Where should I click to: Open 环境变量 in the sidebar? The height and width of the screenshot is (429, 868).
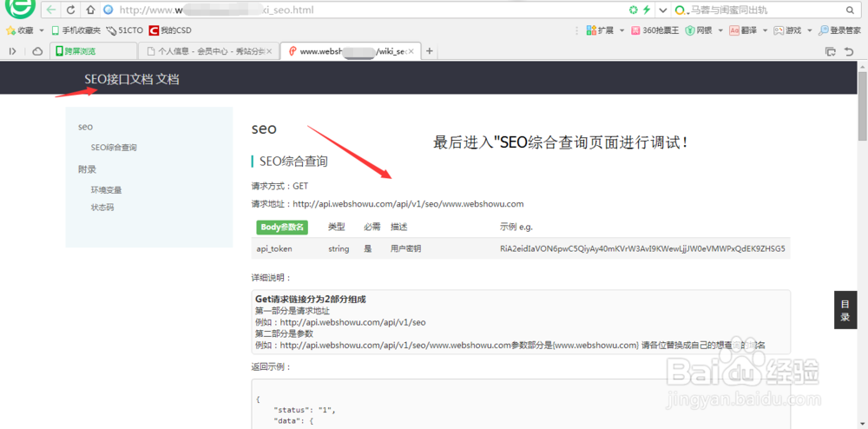pos(106,190)
